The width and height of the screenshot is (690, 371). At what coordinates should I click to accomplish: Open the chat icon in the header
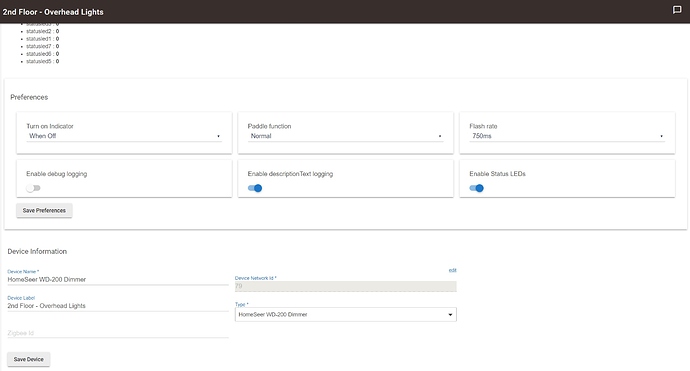pos(677,10)
